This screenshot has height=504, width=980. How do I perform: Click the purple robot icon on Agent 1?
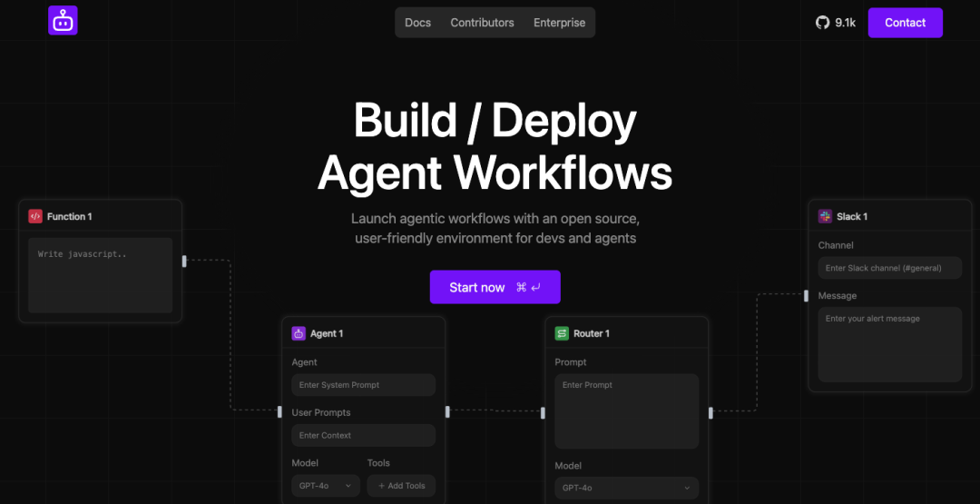point(299,333)
